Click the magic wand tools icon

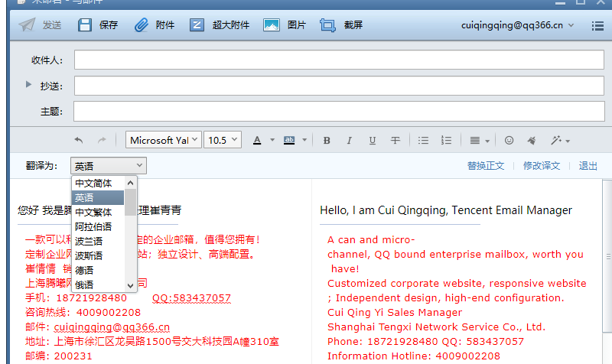point(556,141)
